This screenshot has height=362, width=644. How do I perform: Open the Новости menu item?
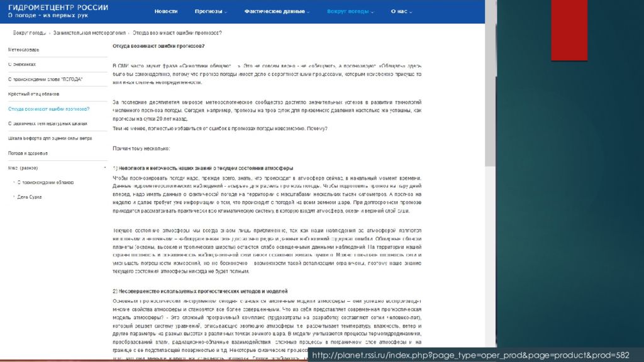pos(166,11)
